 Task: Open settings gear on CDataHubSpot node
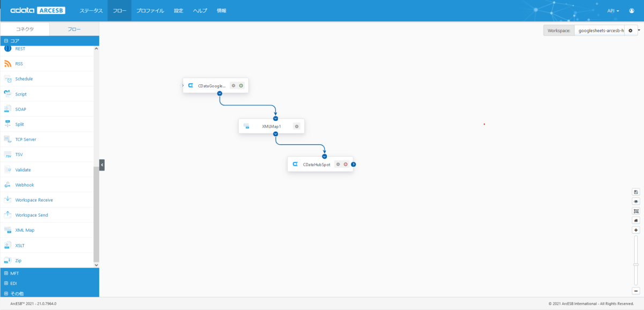tap(338, 164)
